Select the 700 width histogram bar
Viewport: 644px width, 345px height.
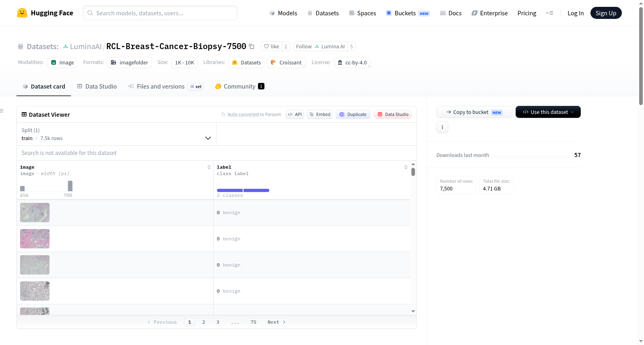click(70, 186)
